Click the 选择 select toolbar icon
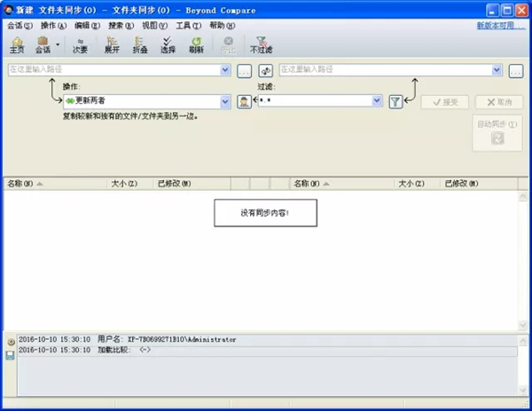The image size is (532, 411). point(168,45)
